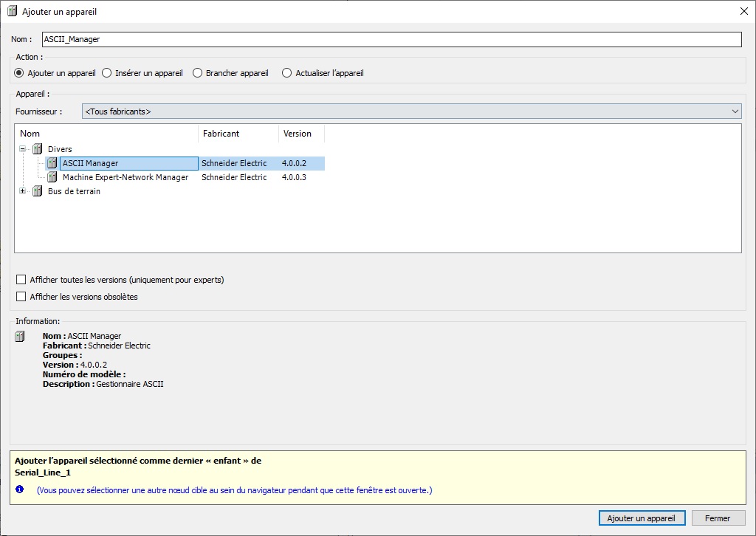
Task: Select the 'Brancher appareil' radio option
Action: [x=197, y=73]
